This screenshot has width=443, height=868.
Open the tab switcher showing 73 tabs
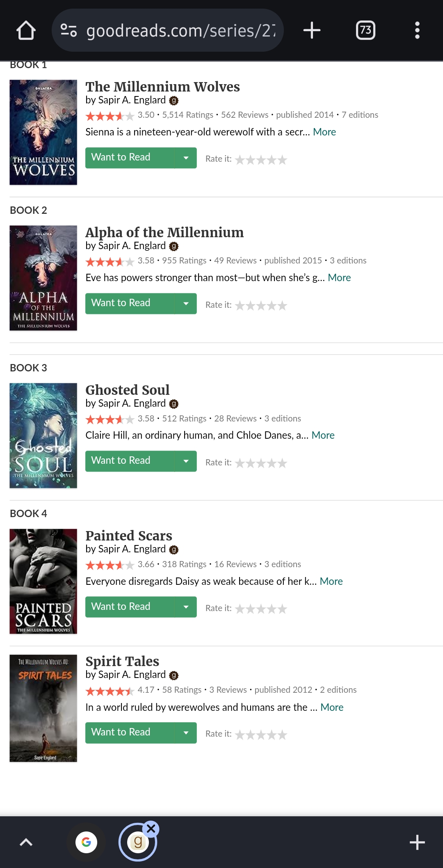tap(365, 30)
